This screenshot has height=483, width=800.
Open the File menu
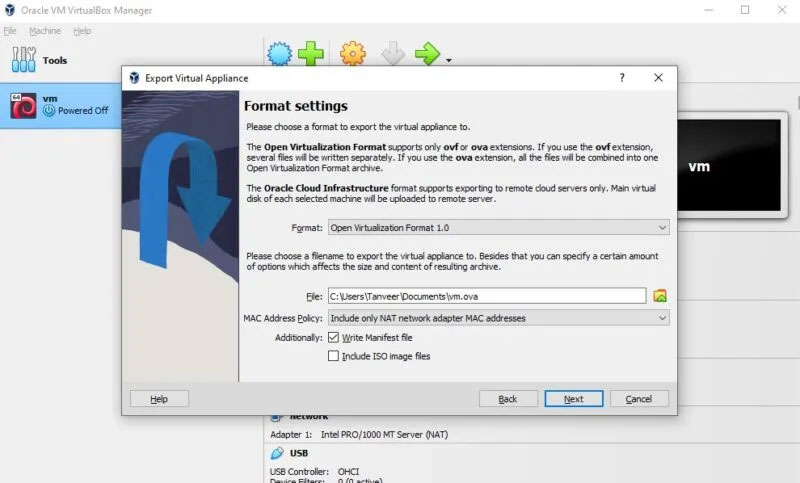click(x=10, y=31)
